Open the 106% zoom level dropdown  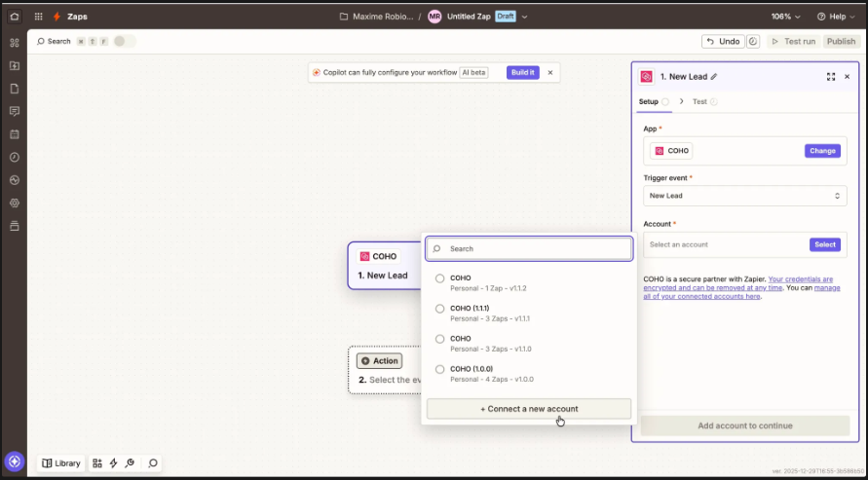click(x=786, y=17)
